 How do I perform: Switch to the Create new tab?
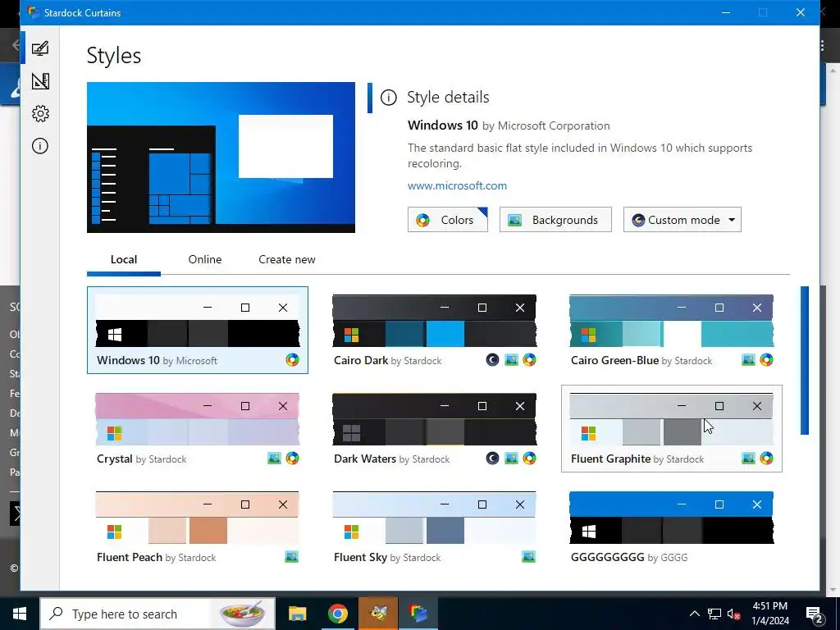pyautogui.click(x=287, y=260)
